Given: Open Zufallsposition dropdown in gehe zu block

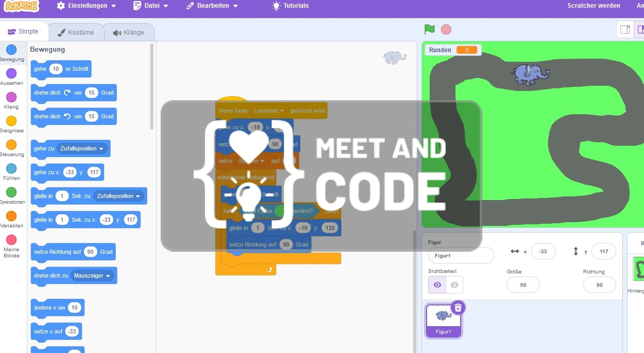Looking at the screenshot, I should (82, 148).
